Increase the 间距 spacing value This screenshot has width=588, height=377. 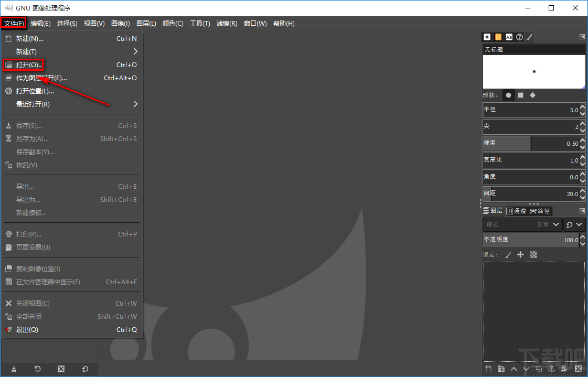582,191
